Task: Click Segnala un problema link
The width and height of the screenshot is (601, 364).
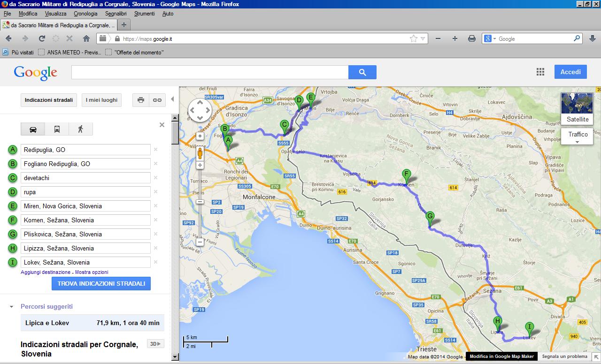Action: point(564,356)
